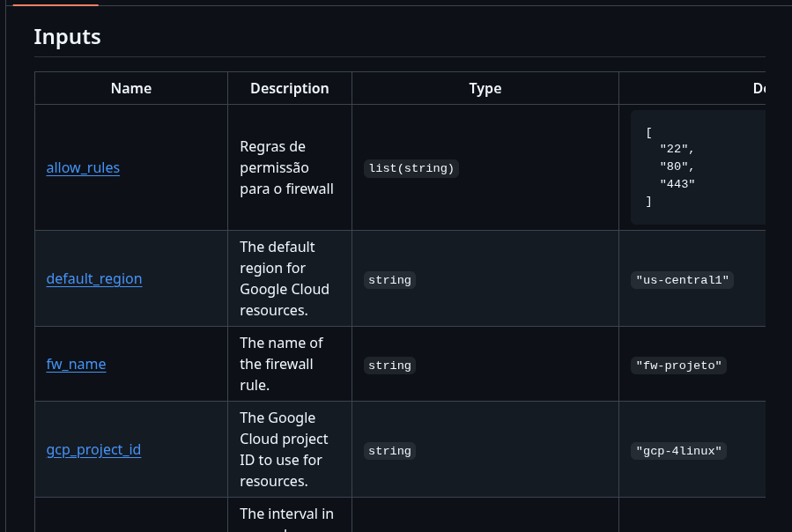Click the default ports code block
The image size is (792, 532).
[x=696, y=166]
